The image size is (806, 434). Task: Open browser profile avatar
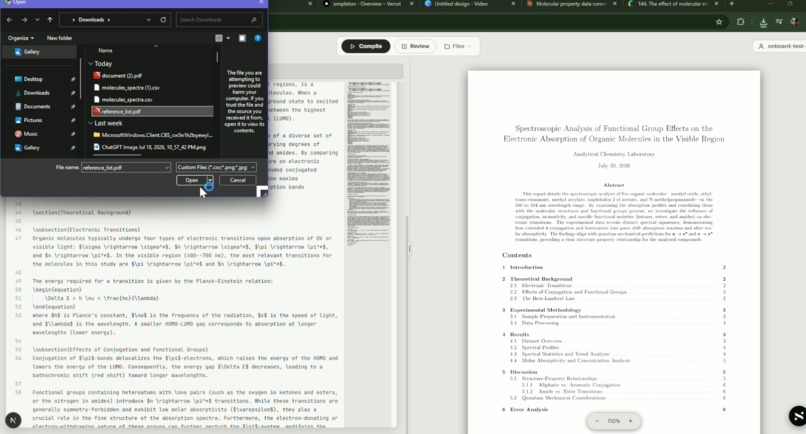tap(795, 22)
